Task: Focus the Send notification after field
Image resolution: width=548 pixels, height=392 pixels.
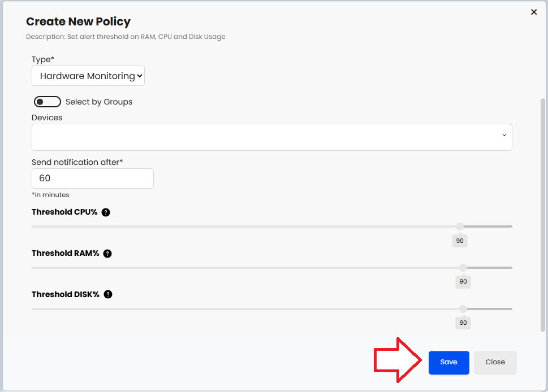Action: pyautogui.click(x=93, y=178)
